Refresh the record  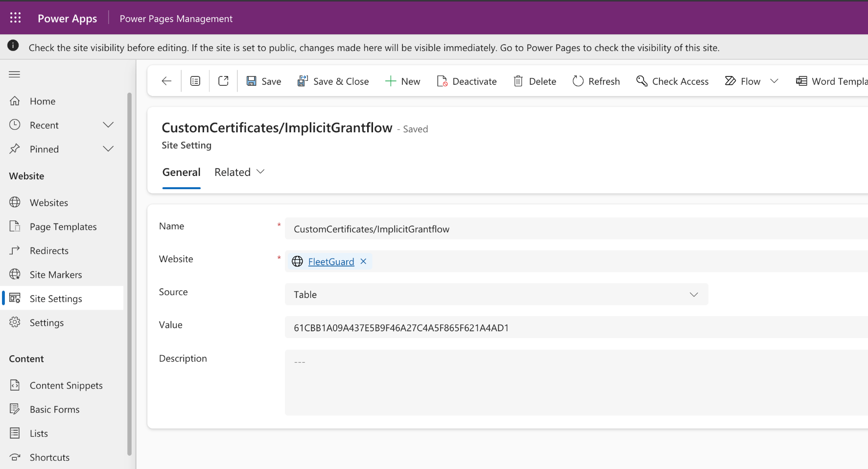tap(596, 81)
